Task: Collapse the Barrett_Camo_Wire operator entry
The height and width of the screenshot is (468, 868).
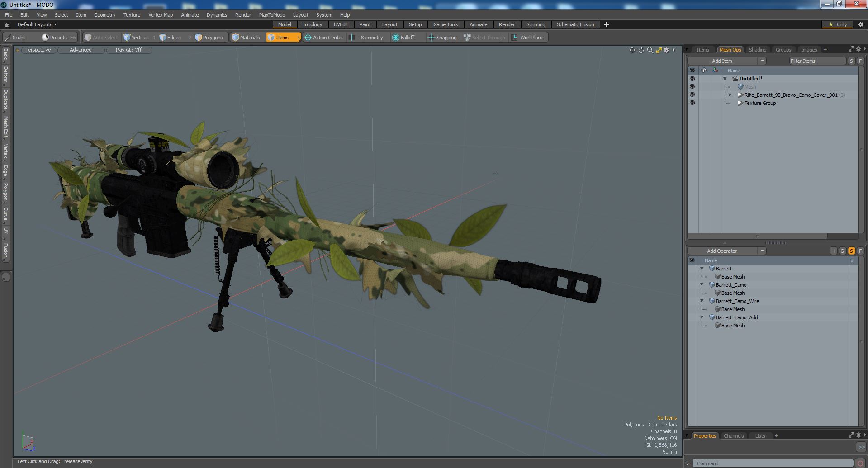Action: tap(702, 301)
